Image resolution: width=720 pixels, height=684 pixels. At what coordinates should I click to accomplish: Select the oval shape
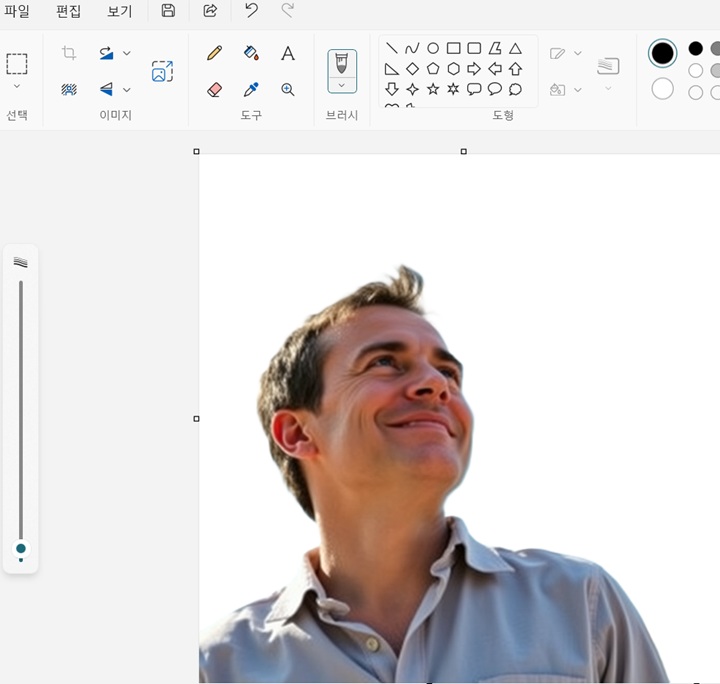[433, 48]
